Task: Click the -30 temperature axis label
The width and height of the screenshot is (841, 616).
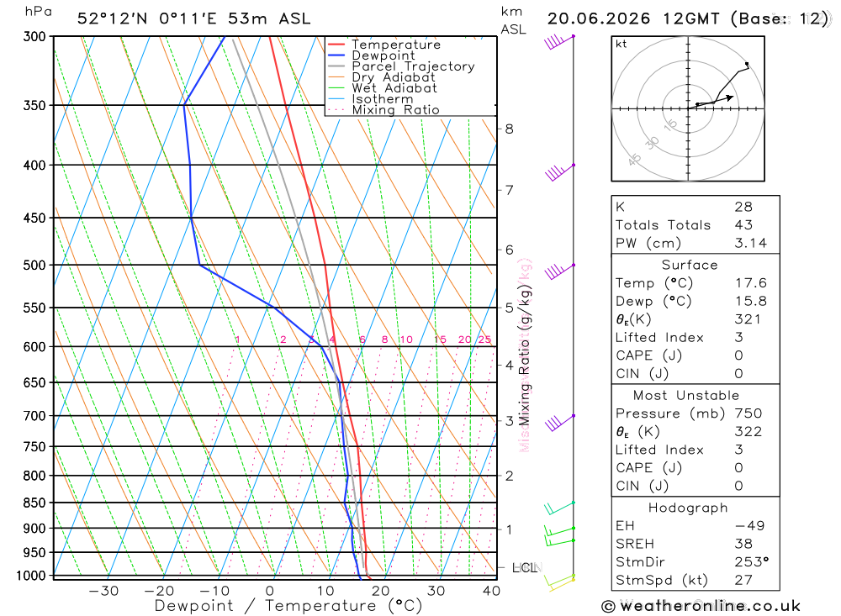Action: (x=103, y=591)
